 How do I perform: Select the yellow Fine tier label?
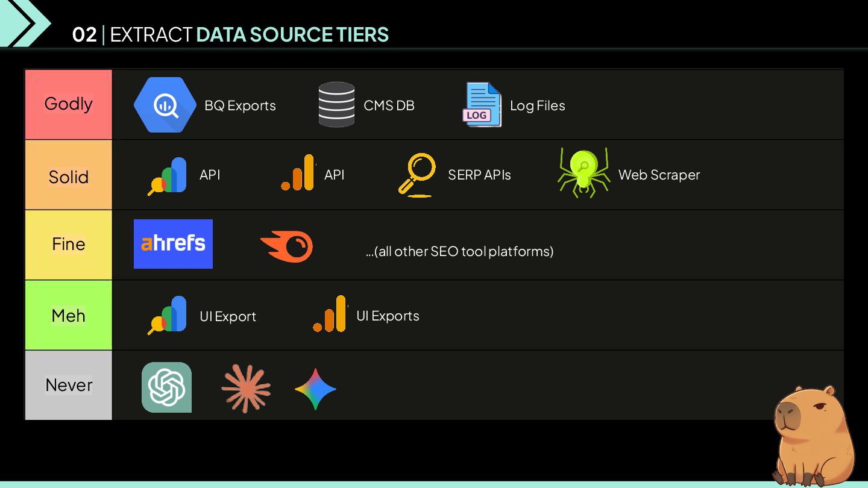(69, 244)
